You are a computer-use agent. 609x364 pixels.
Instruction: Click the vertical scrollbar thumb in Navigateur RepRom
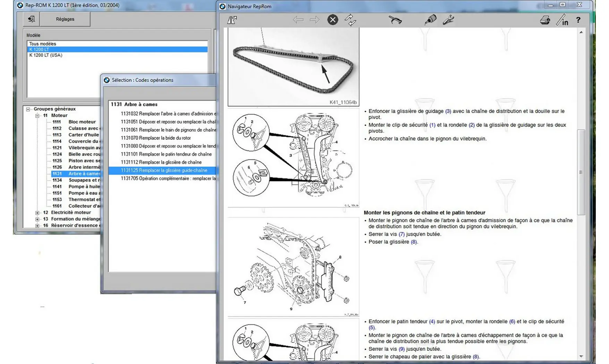tap(581, 172)
